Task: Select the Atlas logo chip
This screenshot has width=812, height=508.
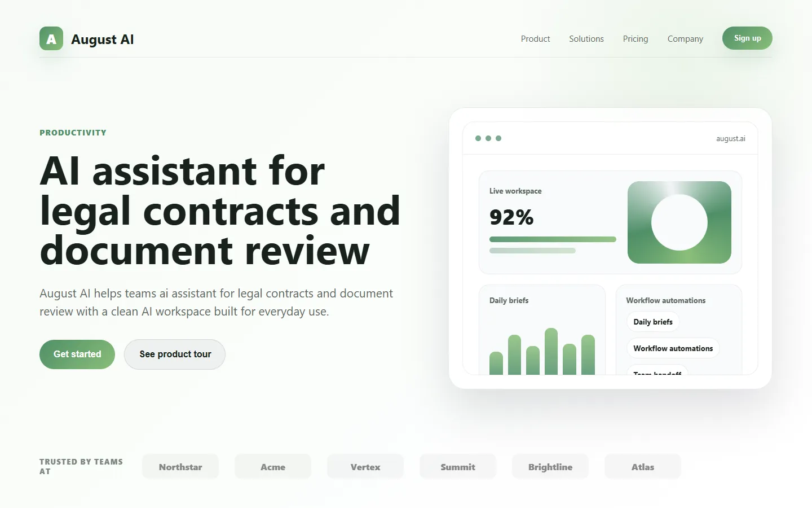Action: [x=643, y=467]
